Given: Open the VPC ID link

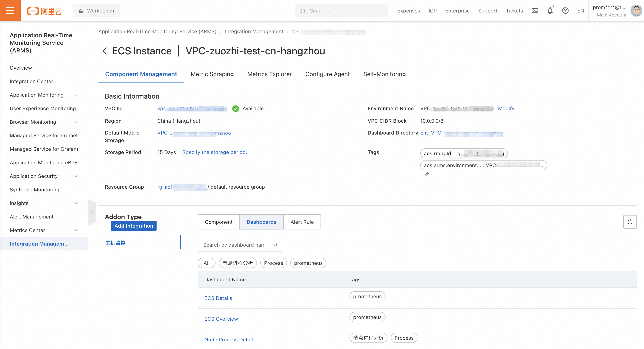Looking at the screenshot, I should tap(192, 109).
